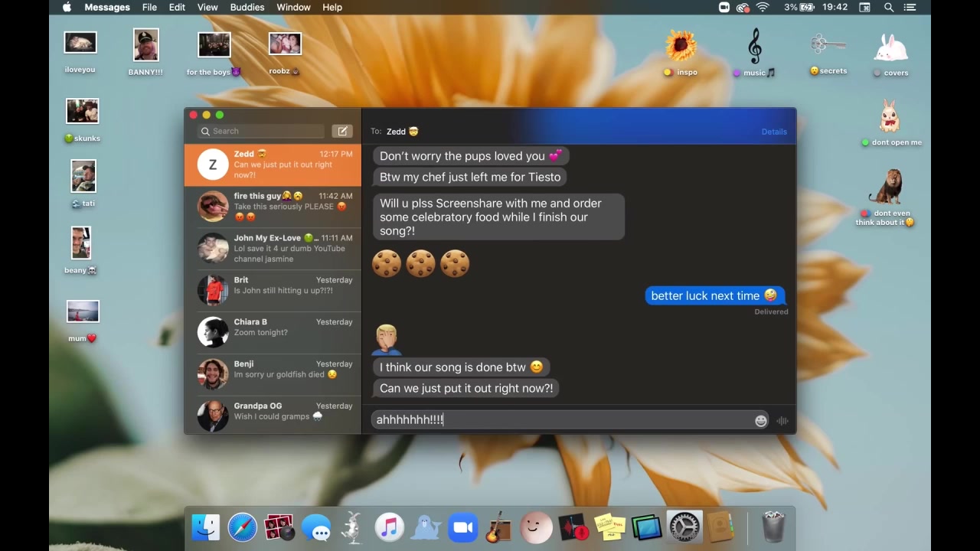Image resolution: width=980 pixels, height=551 pixels.
Task: Click the Details link for Zedd
Action: click(773, 132)
